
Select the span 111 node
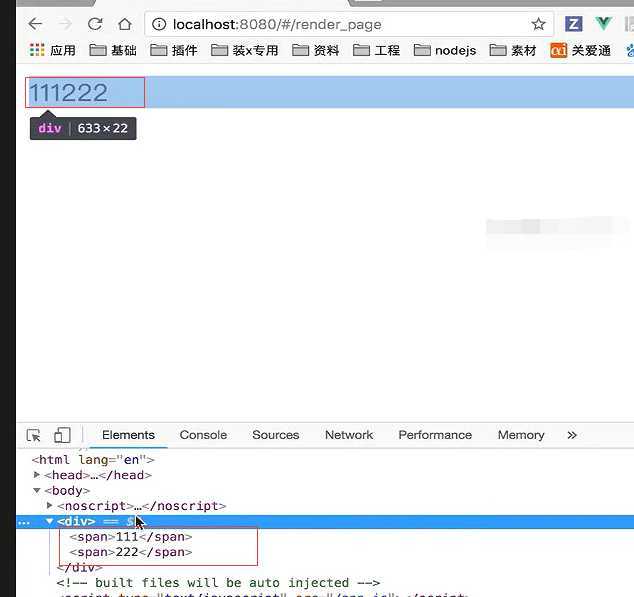click(x=131, y=537)
